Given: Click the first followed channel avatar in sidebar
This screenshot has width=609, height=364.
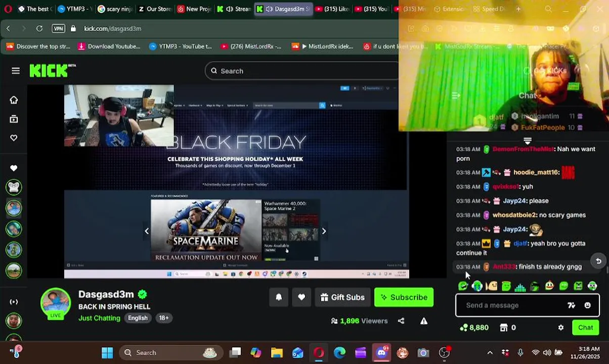Looking at the screenshot, I should point(14,187).
